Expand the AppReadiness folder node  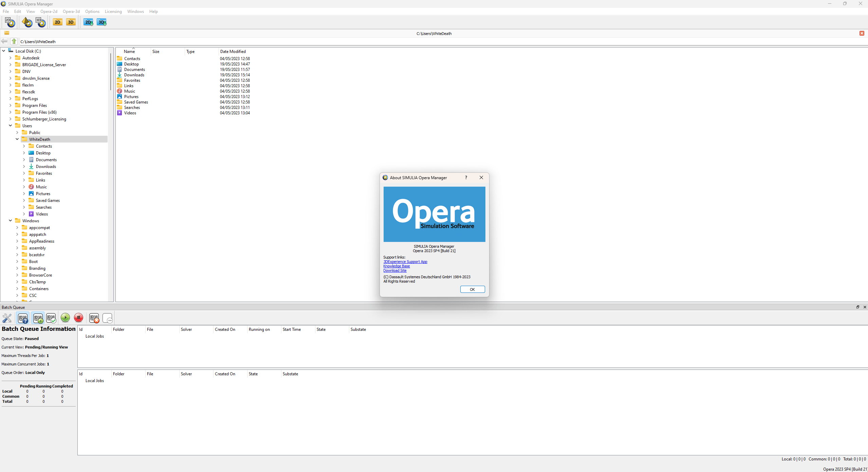17,241
